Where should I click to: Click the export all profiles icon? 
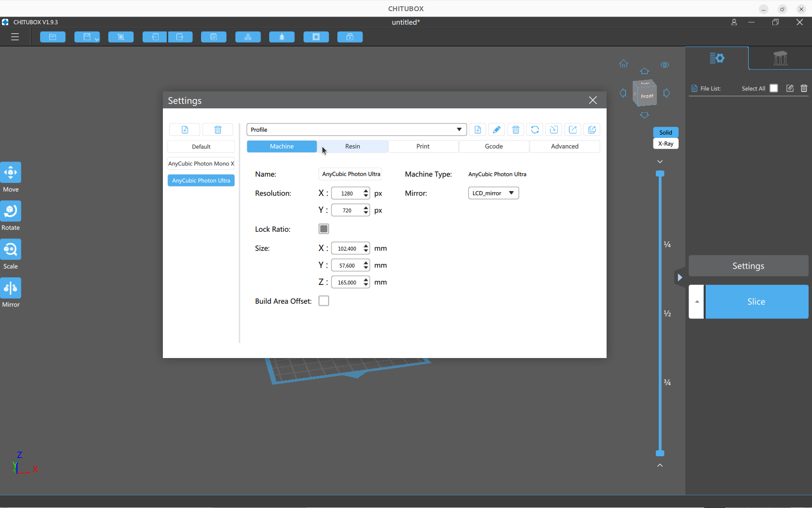(592, 130)
